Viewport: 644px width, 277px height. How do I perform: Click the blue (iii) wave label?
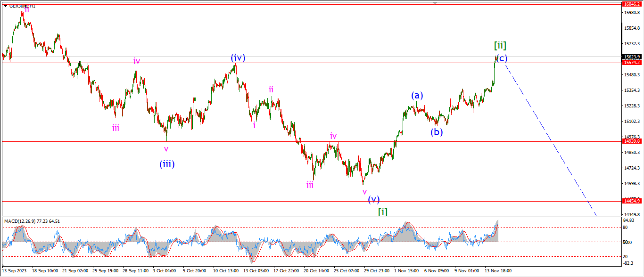pos(167,164)
